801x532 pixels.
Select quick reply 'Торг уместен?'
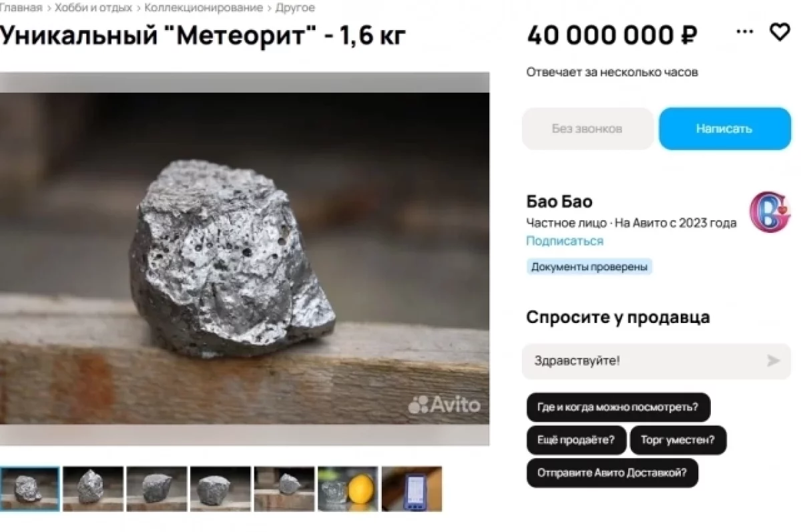pos(678,441)
